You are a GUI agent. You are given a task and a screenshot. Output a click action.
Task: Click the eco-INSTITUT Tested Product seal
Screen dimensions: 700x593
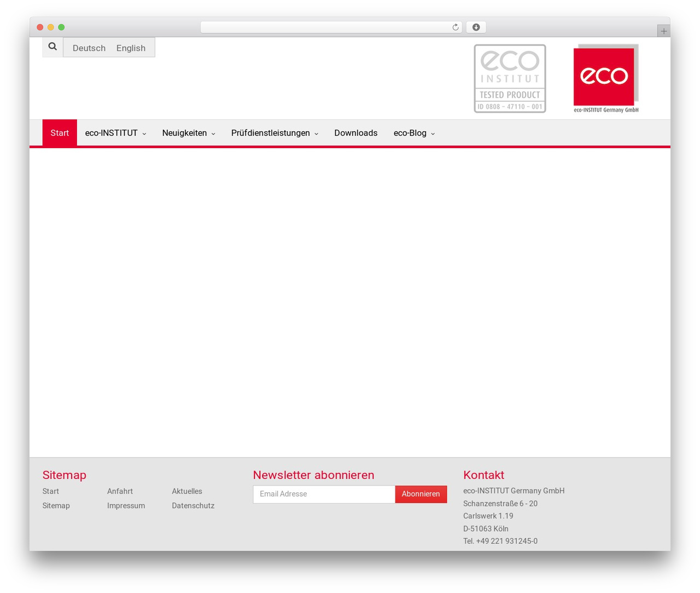[x=510, y=79]
